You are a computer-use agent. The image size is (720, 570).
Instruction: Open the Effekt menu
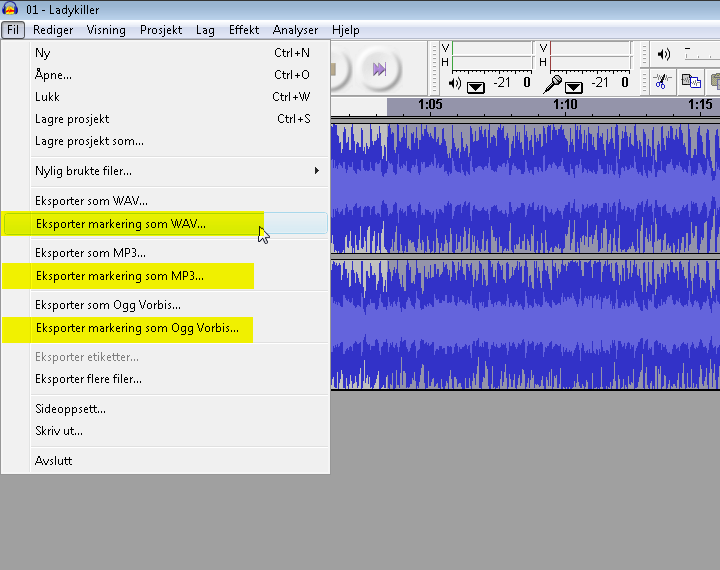(x=243, y=30)
